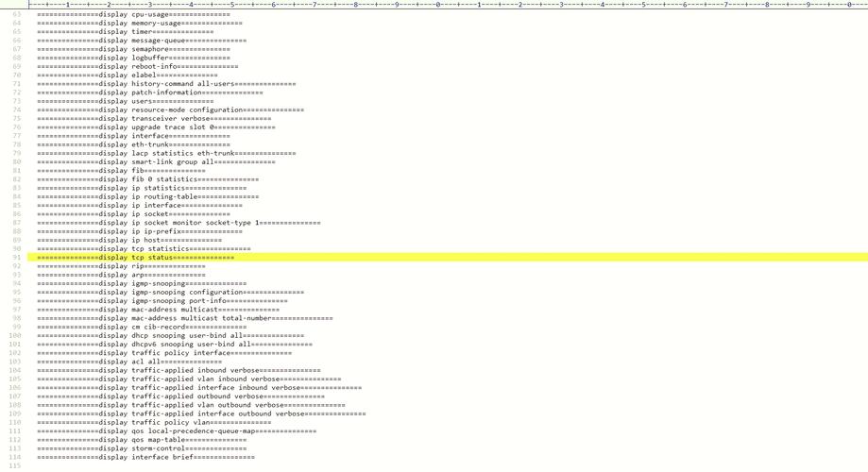Click the 'display timer' line
This screenshot has width=868, height=472.
[125, 31]
